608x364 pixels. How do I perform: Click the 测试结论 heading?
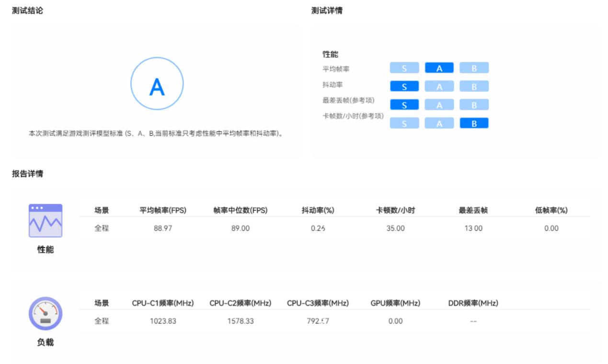click(x=27, y=10)
